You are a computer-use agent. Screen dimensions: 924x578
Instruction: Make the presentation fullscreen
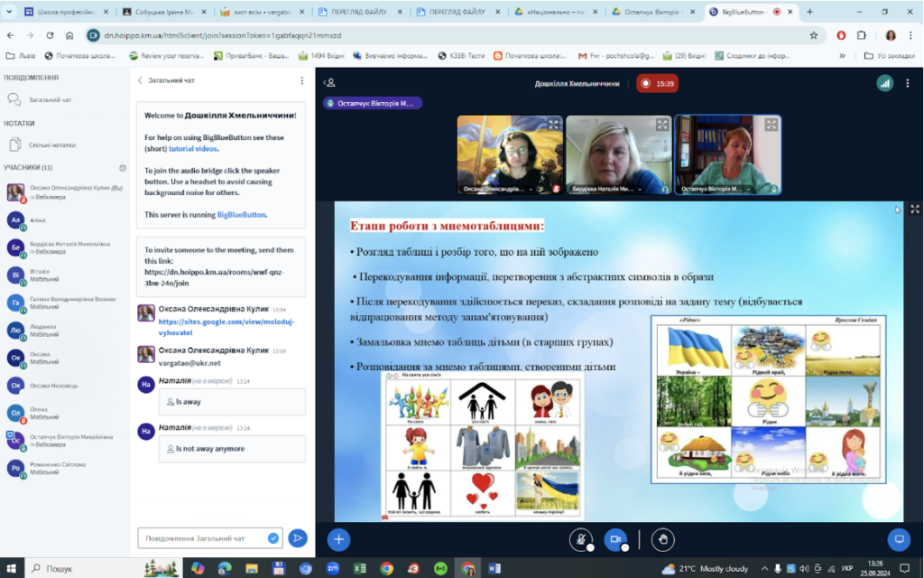coord(915,210)
